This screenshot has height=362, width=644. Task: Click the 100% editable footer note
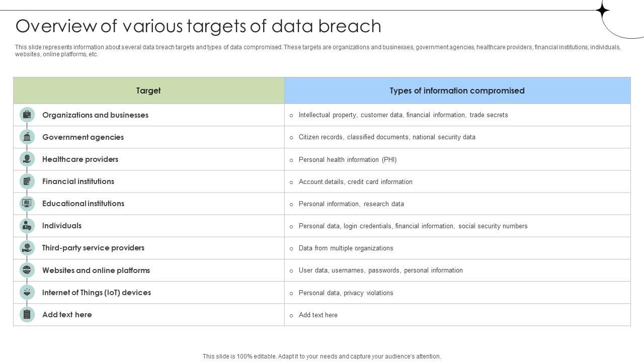click(x=322, y=356)
